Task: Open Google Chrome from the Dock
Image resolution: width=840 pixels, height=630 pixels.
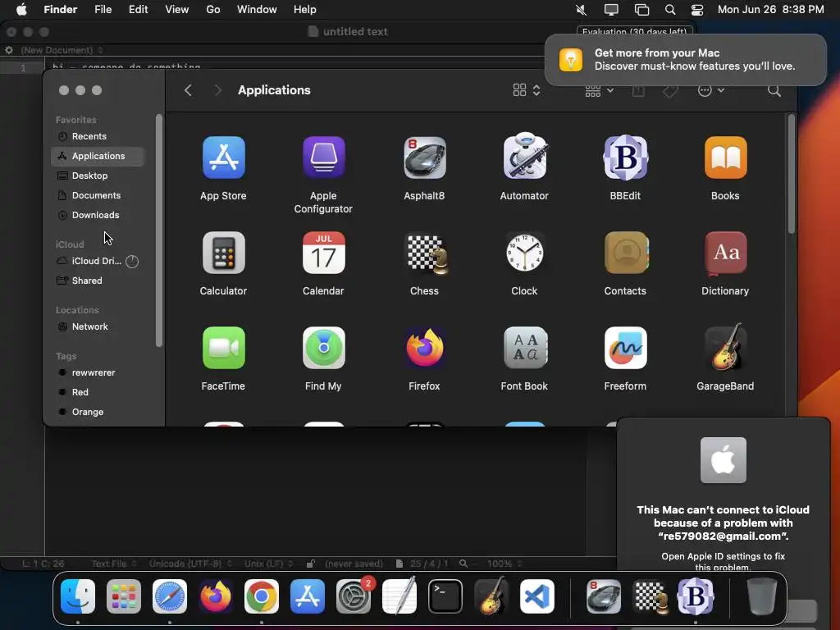Action: coord(262,596)
